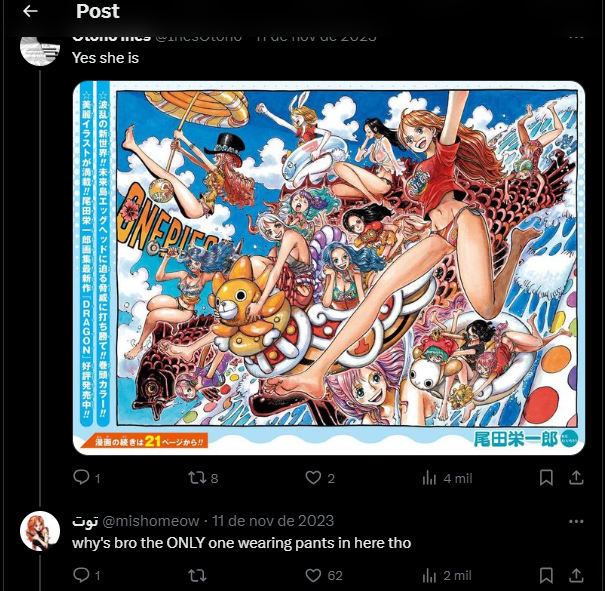Open the @mishomeow profile handle
Viewport: 605px width, 591px height.
pyautogui.click(x=150, y=521)
